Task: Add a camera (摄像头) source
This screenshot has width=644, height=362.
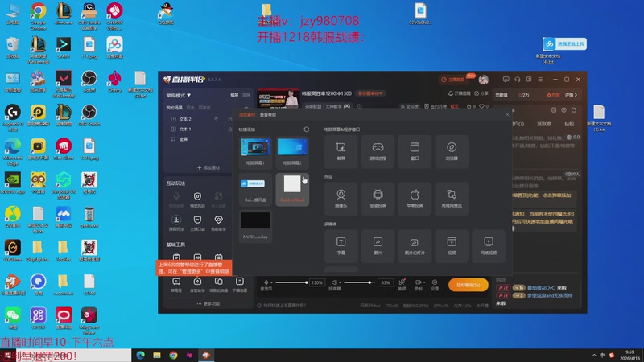Action: click(x=341, y=199)
